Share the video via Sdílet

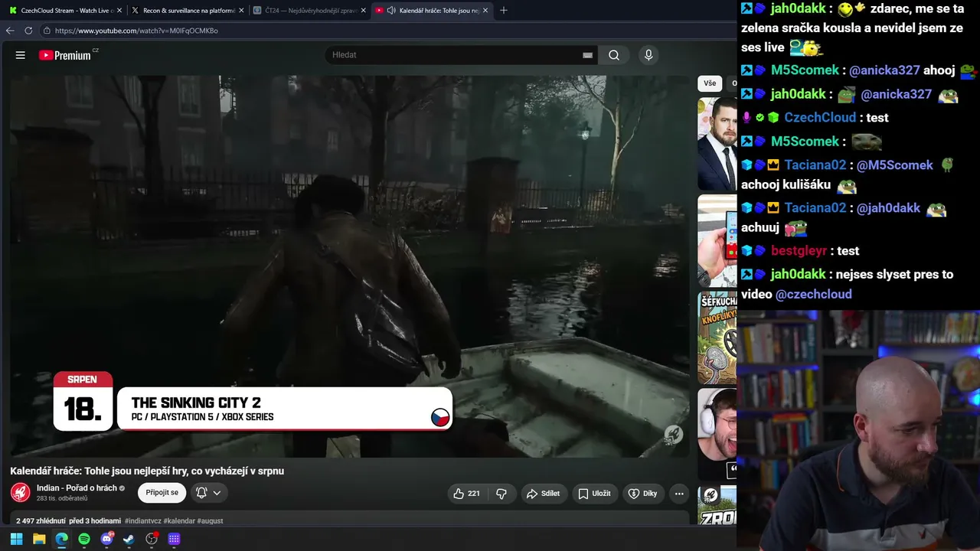coord(544,494)
